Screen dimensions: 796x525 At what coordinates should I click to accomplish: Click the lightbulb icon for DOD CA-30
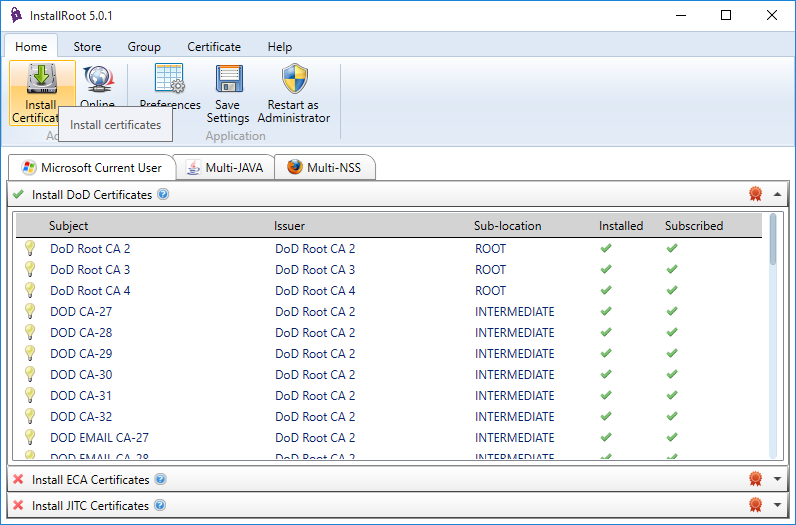tap(30, 374)
